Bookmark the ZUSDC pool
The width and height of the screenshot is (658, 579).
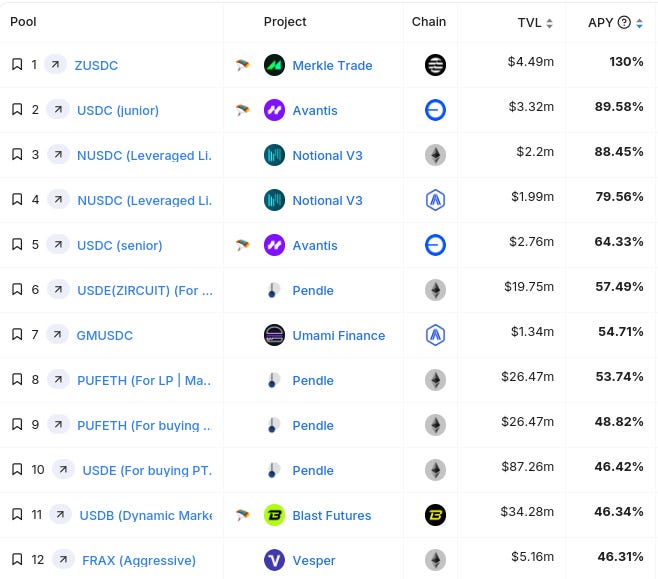[x=17, y=65]
